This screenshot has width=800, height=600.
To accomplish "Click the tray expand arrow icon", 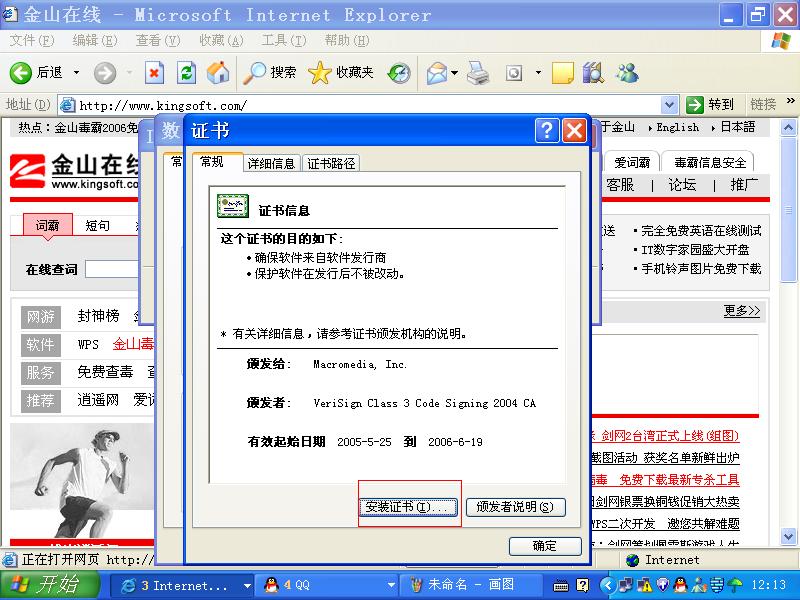I will 607,585.
